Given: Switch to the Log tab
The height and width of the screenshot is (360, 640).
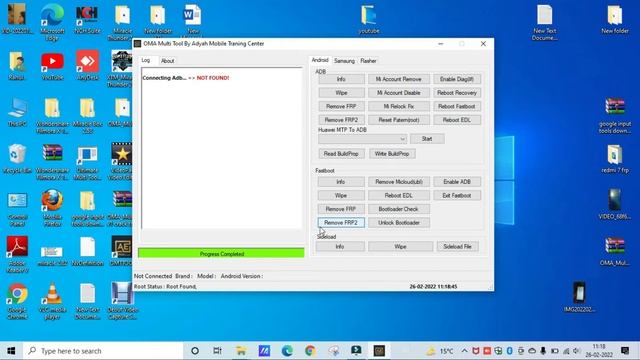Looking at the screenshot, I should (146, 60).
